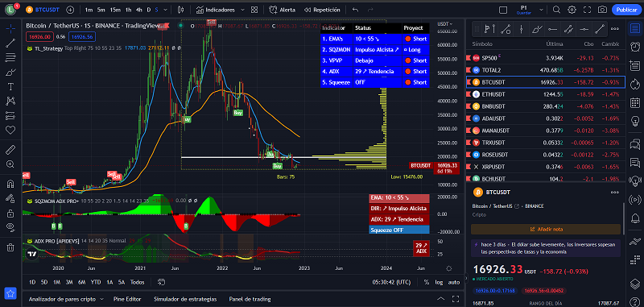Viewport: 644px width, 307px height.
Task: Open chart settings gear icon
Action: [x=572, y=10]
